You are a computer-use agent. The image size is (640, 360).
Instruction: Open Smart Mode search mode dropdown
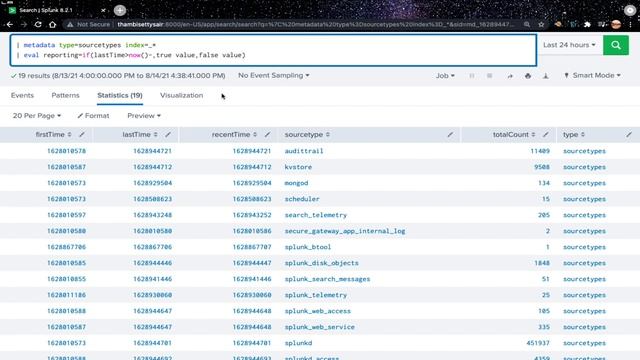[592, 76]
